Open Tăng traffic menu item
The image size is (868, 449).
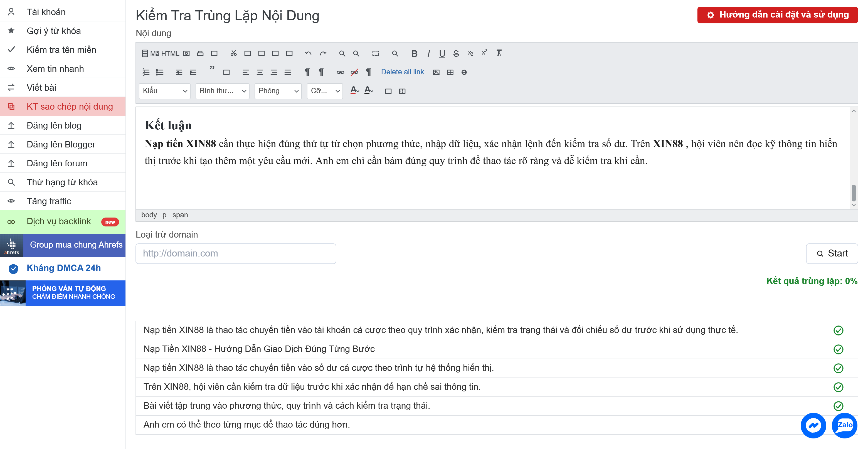pyautogui.click(x=63, y=201)
